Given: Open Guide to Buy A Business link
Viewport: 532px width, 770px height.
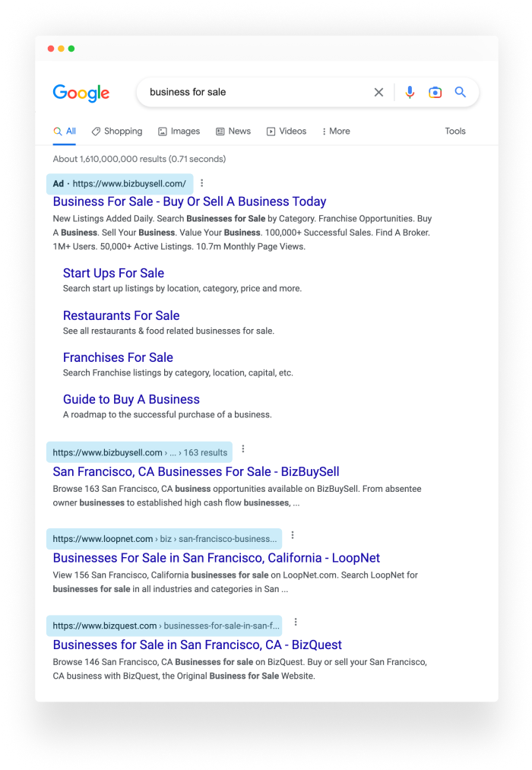Looking at the screenshot, I should (x=131, y=399).
